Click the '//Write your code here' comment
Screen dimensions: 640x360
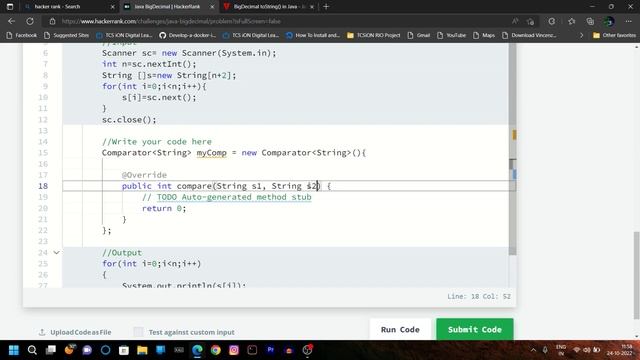click(x=157, y=142)
